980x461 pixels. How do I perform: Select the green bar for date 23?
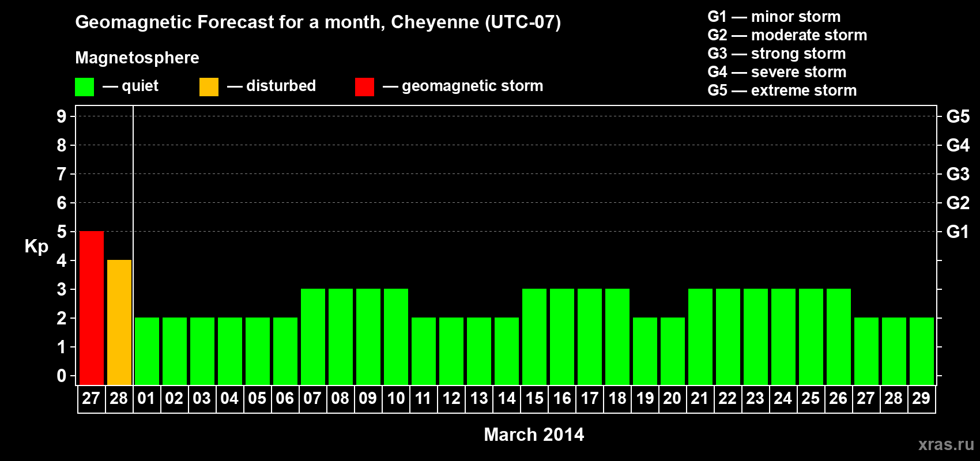(756, 337)
